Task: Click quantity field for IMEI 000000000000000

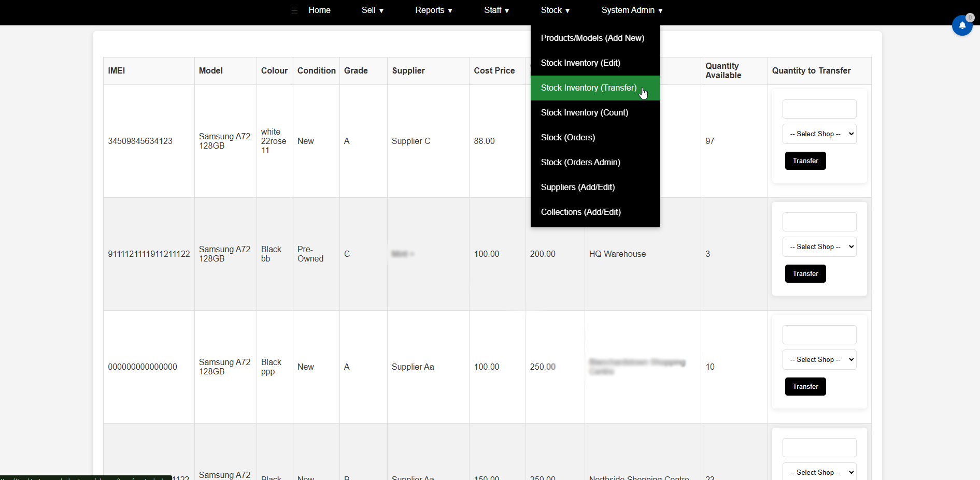Action: click(x=819, y=335)
